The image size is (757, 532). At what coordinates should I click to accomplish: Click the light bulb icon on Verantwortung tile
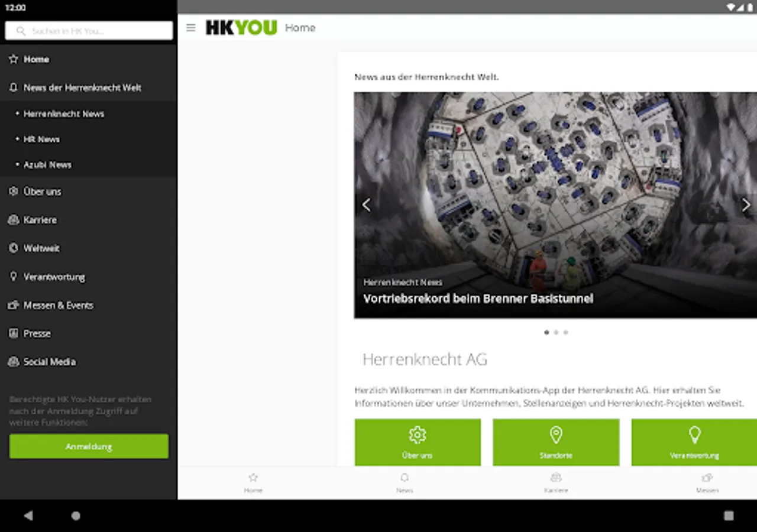tap(695, 435)
